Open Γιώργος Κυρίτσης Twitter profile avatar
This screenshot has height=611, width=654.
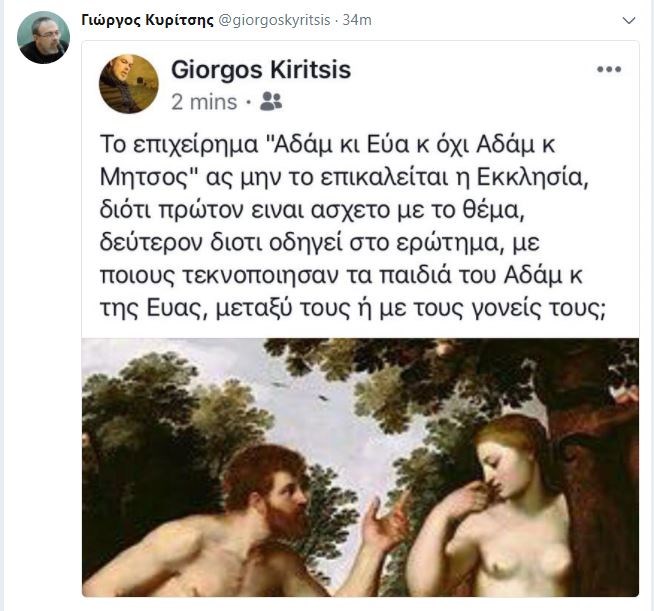pos(43,38)
